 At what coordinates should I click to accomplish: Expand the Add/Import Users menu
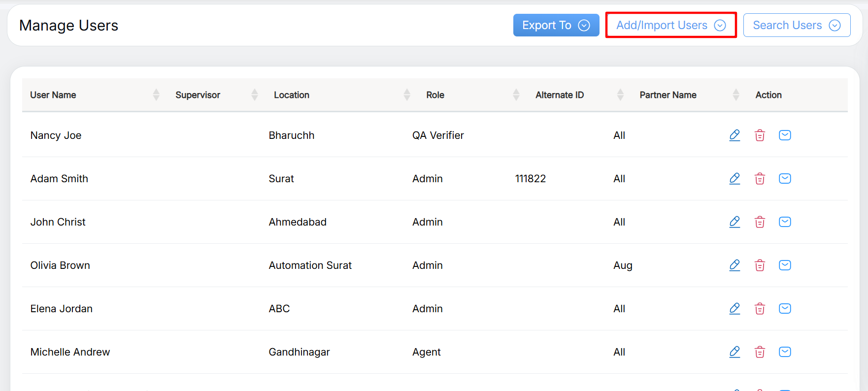(x=670, y=25)
